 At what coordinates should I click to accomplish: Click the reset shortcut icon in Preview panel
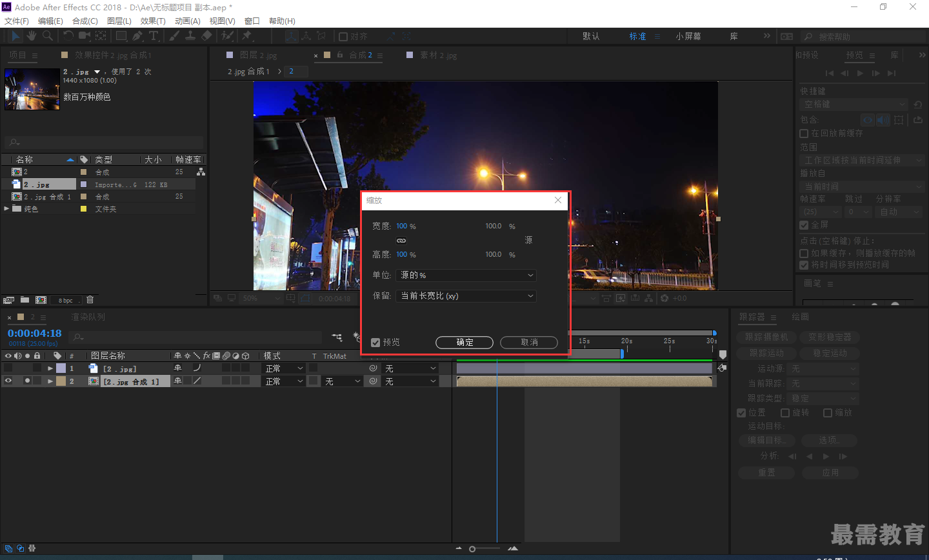[918, 105]
